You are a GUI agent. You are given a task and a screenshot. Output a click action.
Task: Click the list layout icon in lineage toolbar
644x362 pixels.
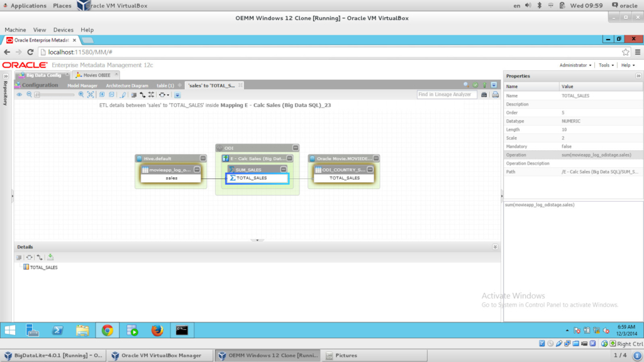[x=133, y=95]
